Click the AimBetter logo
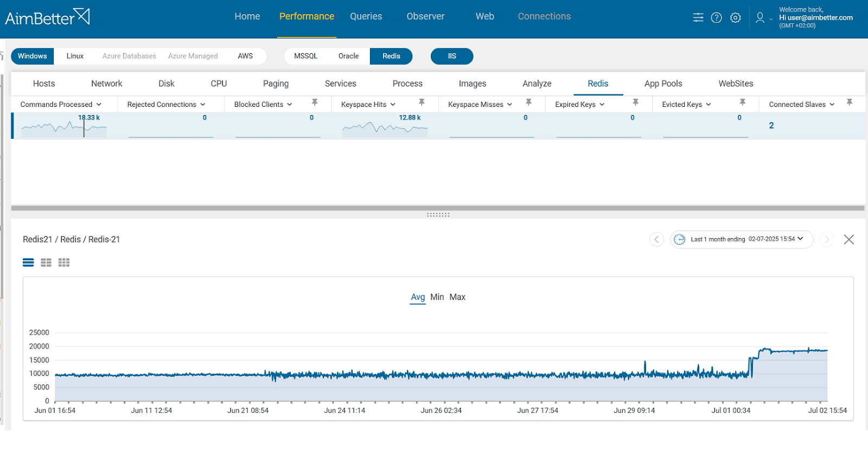 (x=47, y=17)
